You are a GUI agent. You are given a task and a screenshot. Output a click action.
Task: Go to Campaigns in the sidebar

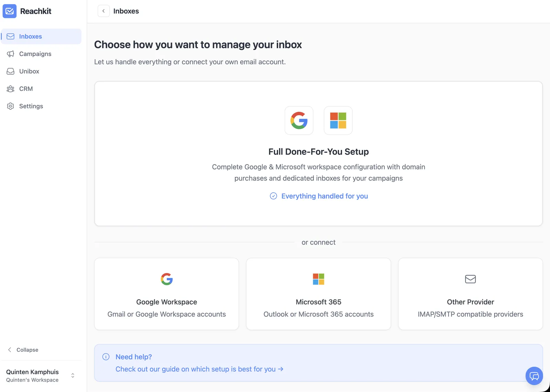[x=41, y=54]
